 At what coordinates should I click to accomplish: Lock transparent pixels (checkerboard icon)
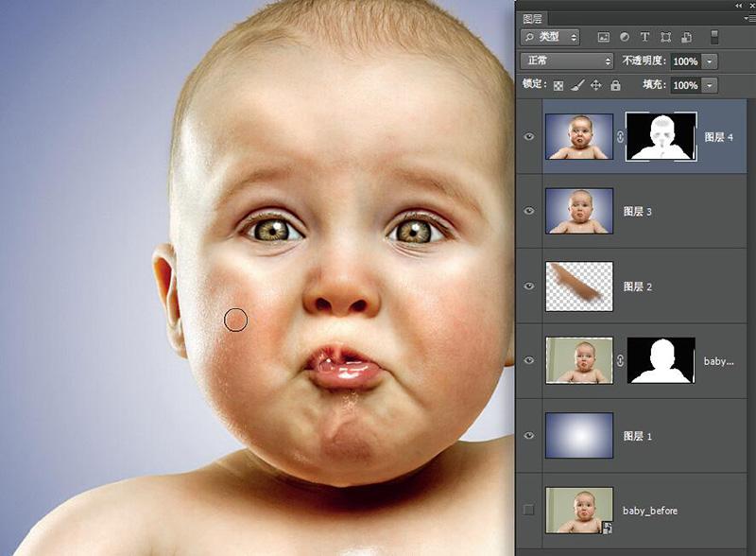tap(558, 86)
